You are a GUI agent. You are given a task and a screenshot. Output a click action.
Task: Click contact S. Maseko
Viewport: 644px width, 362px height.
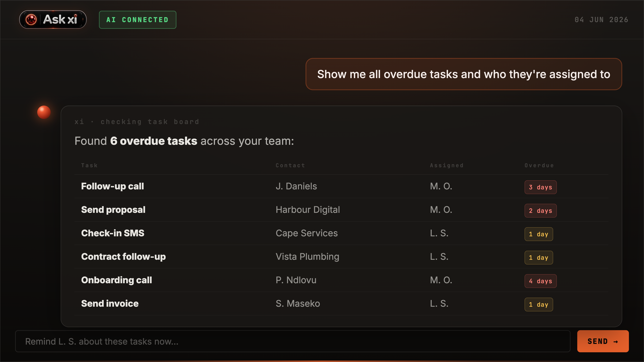pos(298,304)
